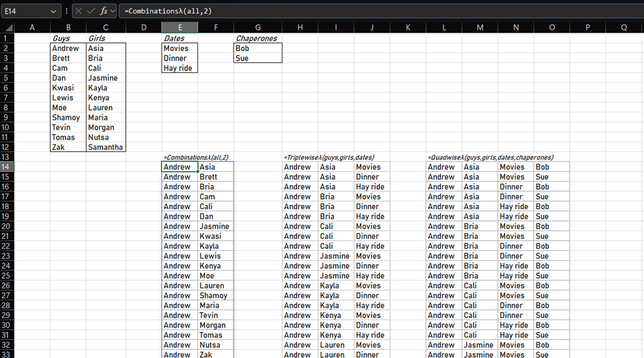Click the formula bar options dots
This screenshot has height=358, width=644.
pyautogui.click(x=66, y=11)
